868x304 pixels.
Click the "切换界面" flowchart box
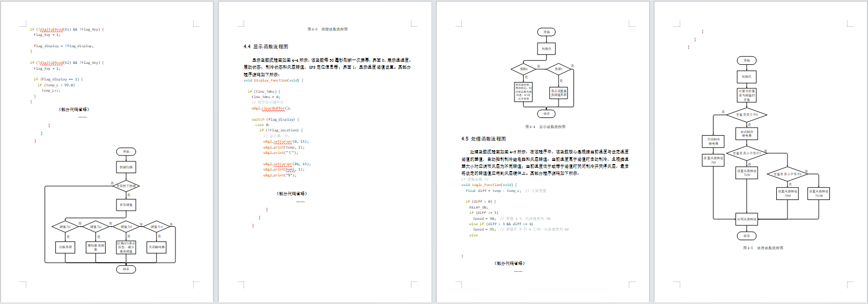coord(65,247)
